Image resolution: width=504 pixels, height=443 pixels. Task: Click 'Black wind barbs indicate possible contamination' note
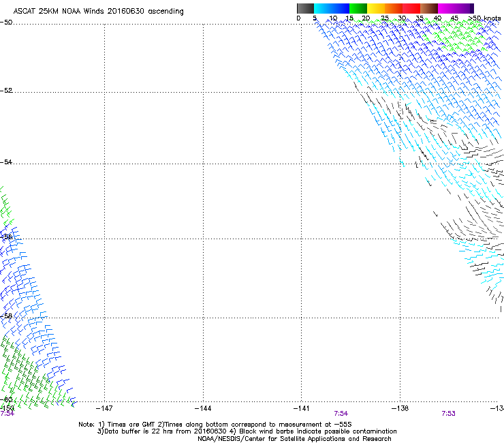click(x=313, y=431)
